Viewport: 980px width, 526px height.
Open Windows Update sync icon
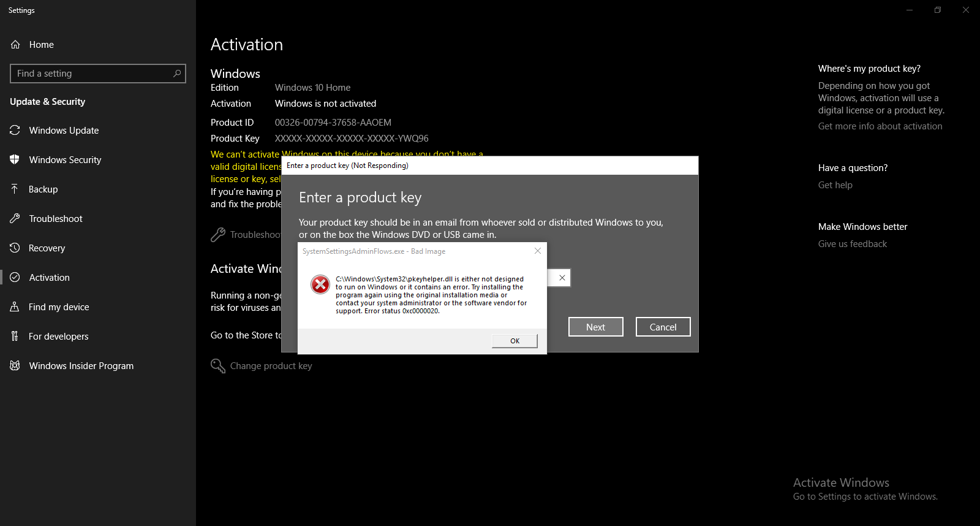[15, 131]
